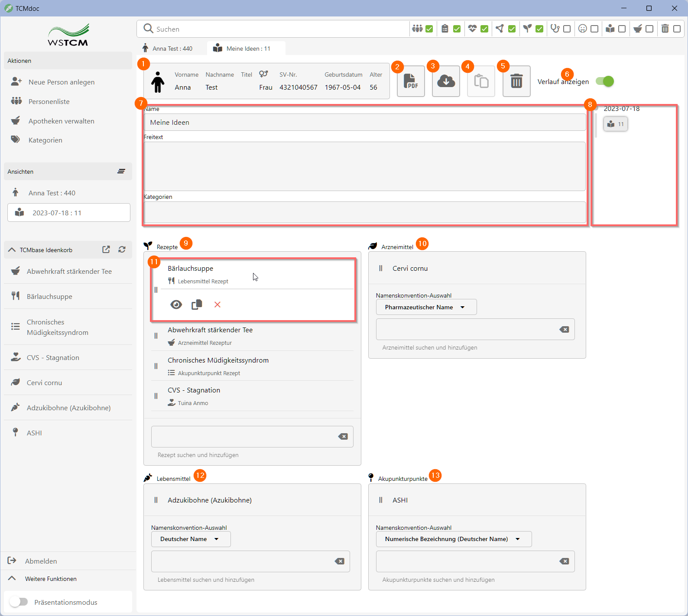This screenshot has width=688, height=616.
Task: Check the trash filter checkbox
Action: coord(677,29)
